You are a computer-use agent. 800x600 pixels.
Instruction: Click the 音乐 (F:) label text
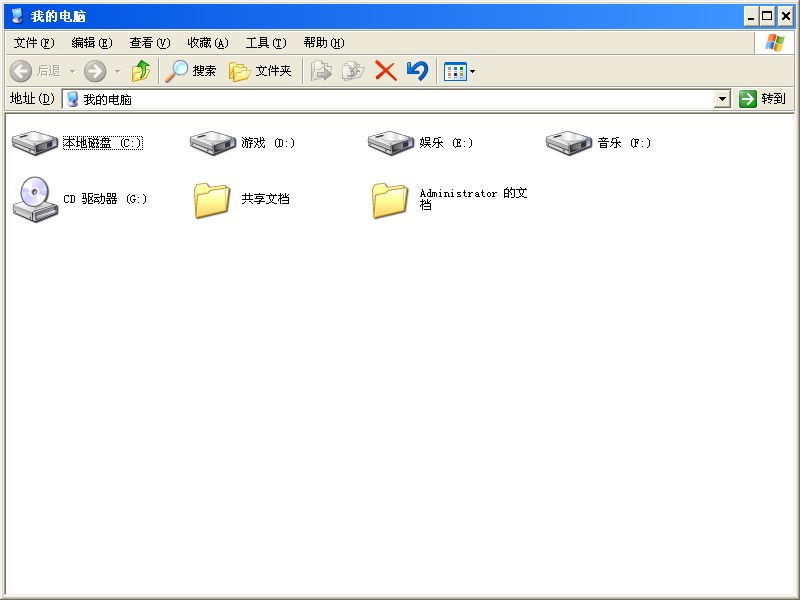point(624,143)
